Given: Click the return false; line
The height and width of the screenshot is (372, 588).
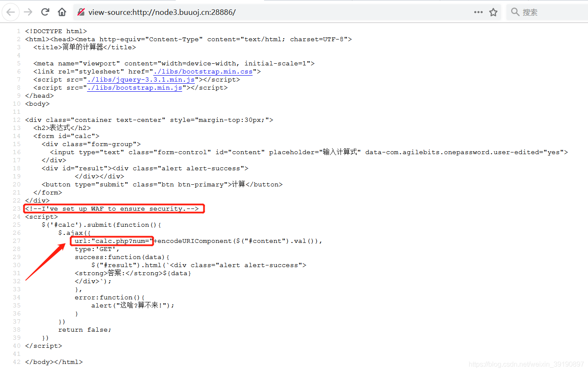Looking at the screenshot, I should [x=85, y=330].
